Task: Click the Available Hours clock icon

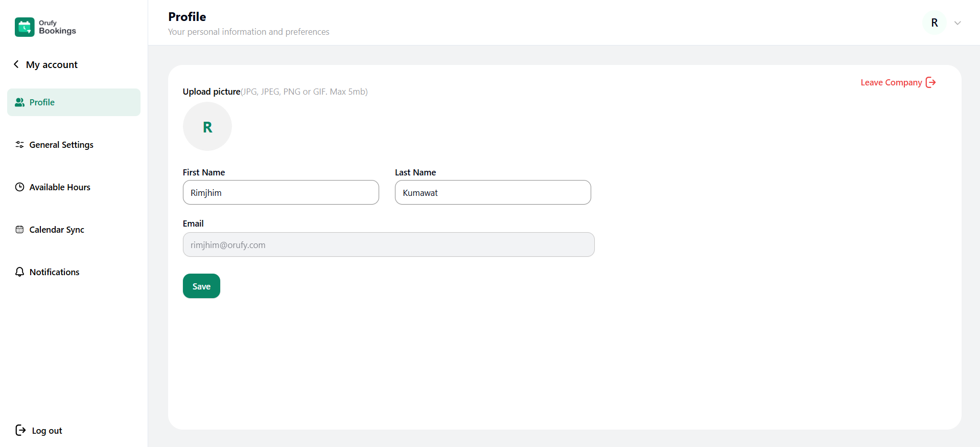Action: [x=19, y=187]
